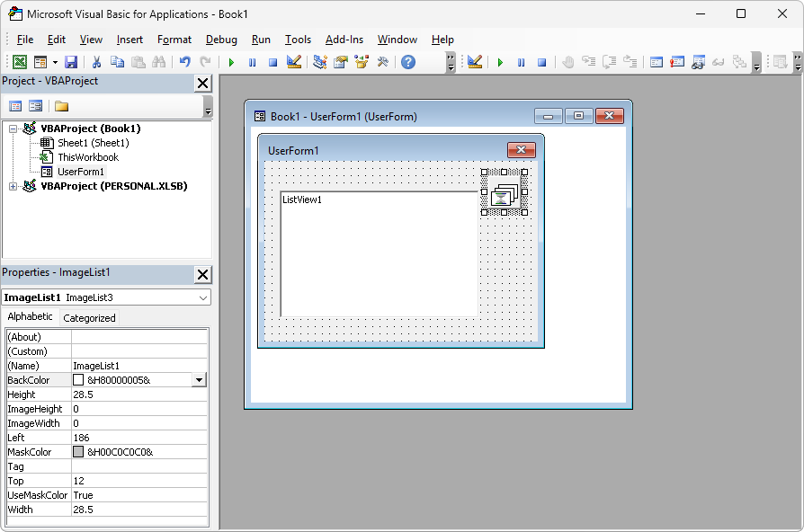Click the Run Sub/UserForm icon
804x532 pixels.
point(230,61)
